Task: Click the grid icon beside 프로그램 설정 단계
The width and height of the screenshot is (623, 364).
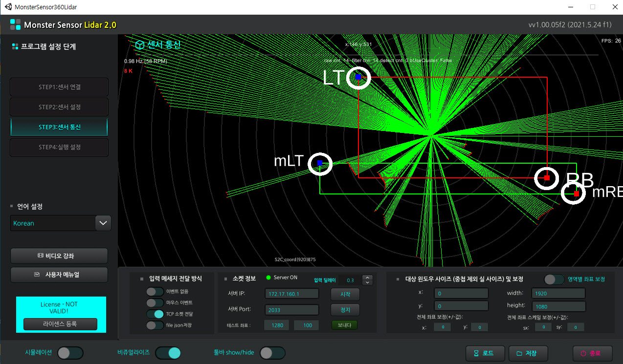Action: coord(15,47)
